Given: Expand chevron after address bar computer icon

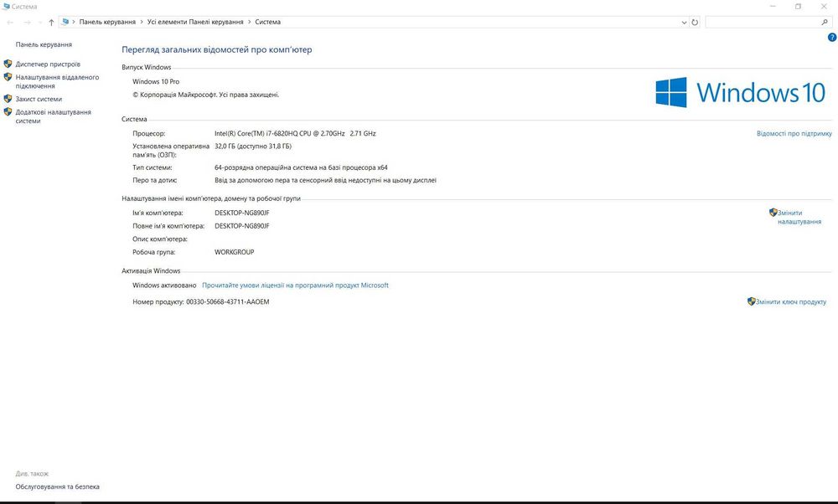Looking at the screenshot, I should [74, 22].
